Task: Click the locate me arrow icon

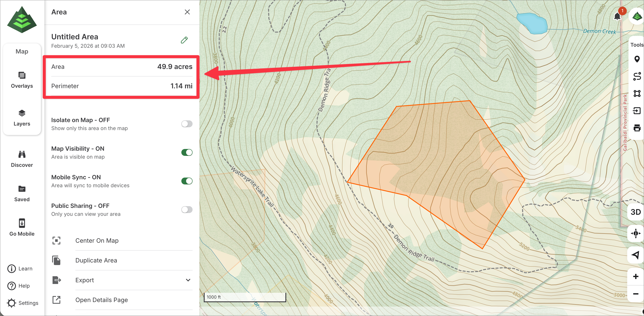Action: coord(636,255)
